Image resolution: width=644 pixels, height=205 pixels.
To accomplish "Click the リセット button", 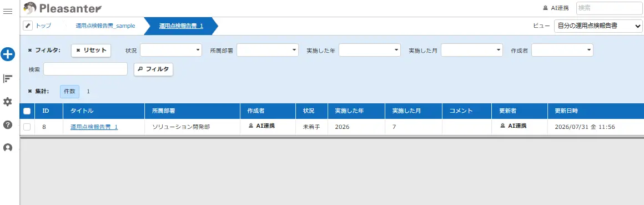I will [91, 50].
